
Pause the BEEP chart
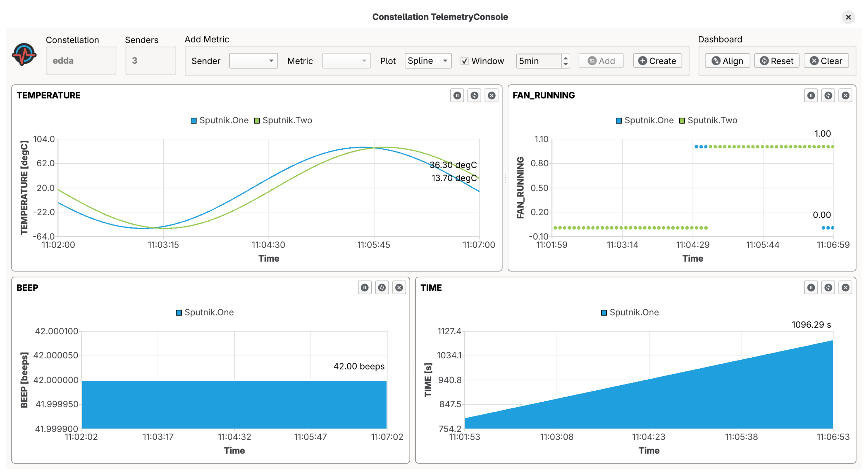(365, 288)
